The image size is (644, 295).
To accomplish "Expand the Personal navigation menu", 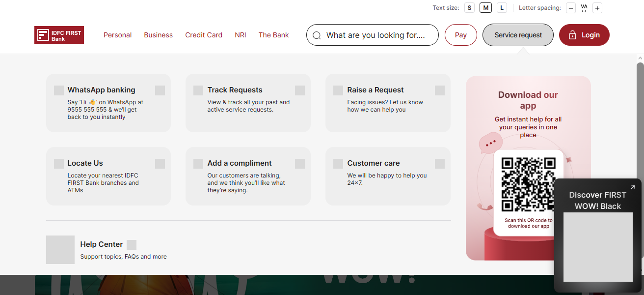I will tap(117, 35).
